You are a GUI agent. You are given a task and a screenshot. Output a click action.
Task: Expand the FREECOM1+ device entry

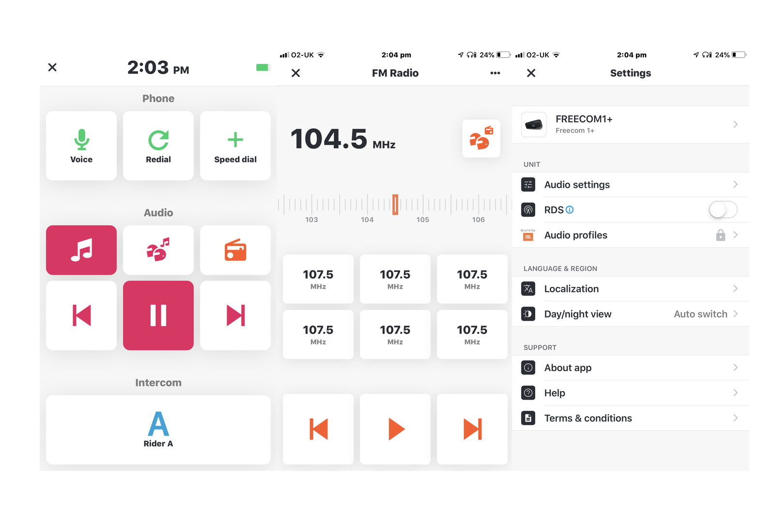click(631, 125)
